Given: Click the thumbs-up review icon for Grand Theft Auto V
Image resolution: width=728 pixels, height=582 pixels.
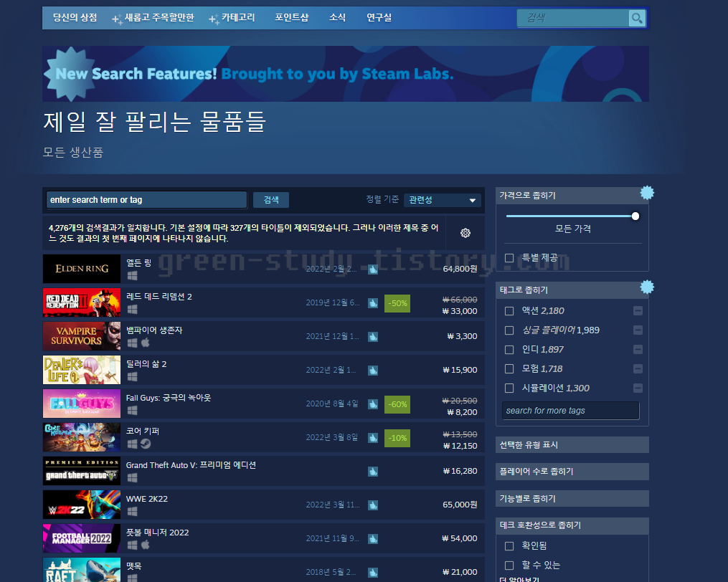Looking at the screenshot, I should click(x=373, y=472).
